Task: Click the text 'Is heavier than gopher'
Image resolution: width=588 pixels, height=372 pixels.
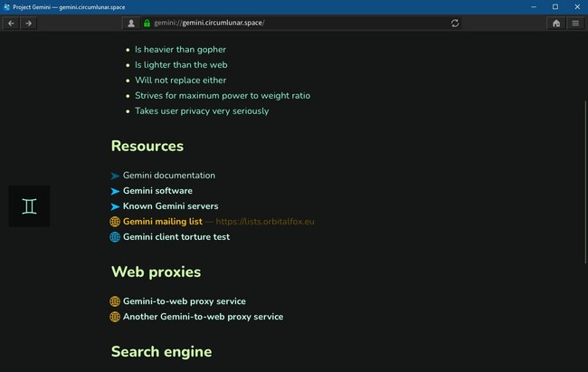Action: click(x=180, y=50)
